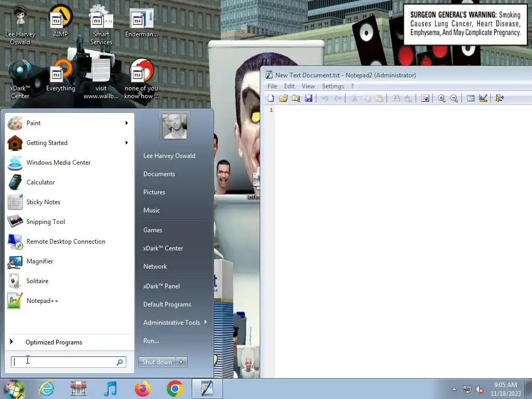Show hidden tray icons arrow
The height and width of the screenshot is (399, 532).
(x=454, y=390)
